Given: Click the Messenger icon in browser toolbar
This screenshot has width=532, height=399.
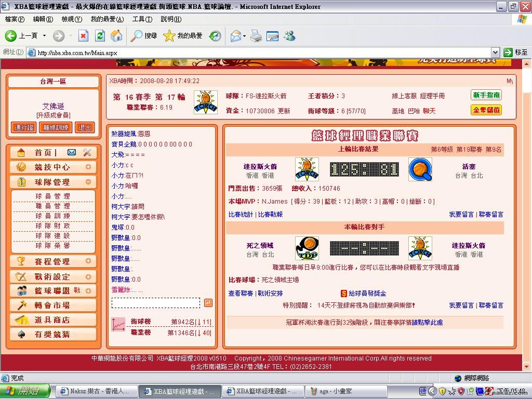Looking at the screenshot, I should click(289, 36).
